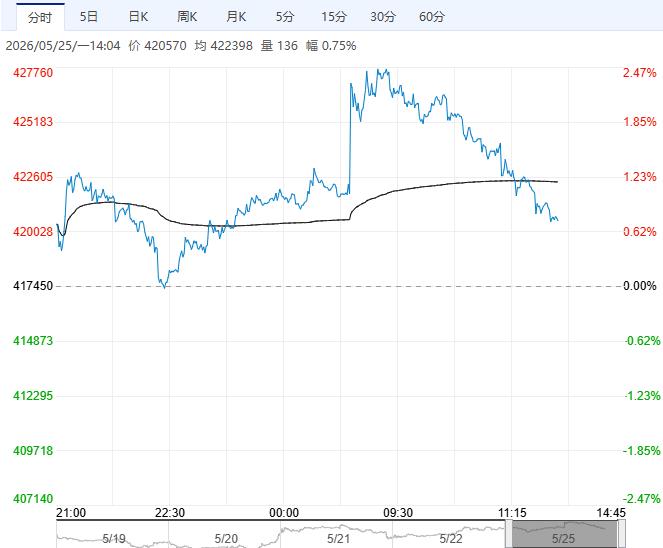663x548 pixels.
Task: Switch to the 分时 tab
Action: (x=40, y=17)
